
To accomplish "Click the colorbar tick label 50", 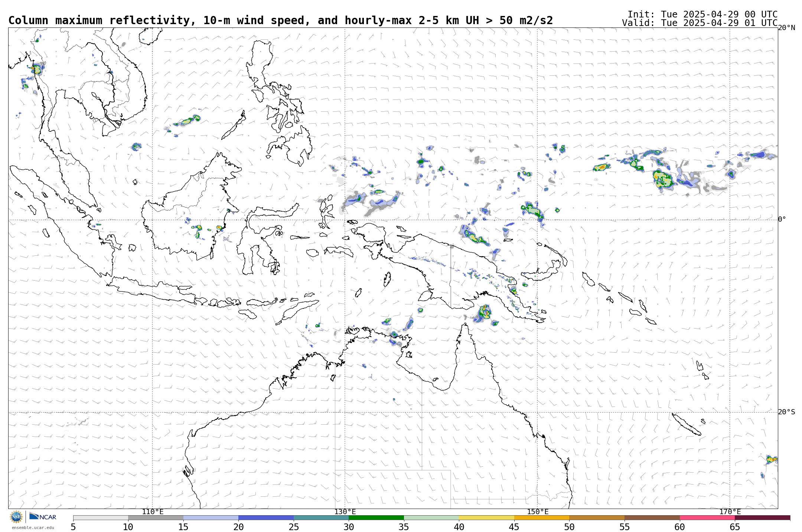I will click(569, 527).
